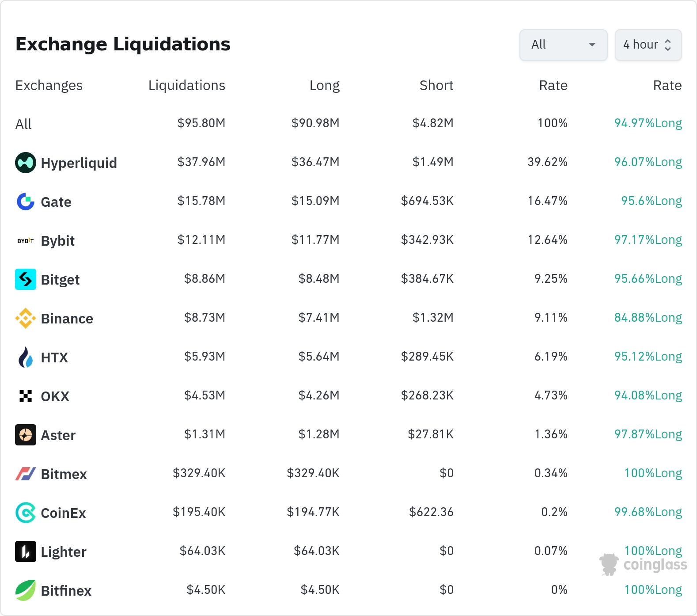The image size is (697, 616).
Task: Click the Bitget exchange logo icon
Action: coord(26,279)
